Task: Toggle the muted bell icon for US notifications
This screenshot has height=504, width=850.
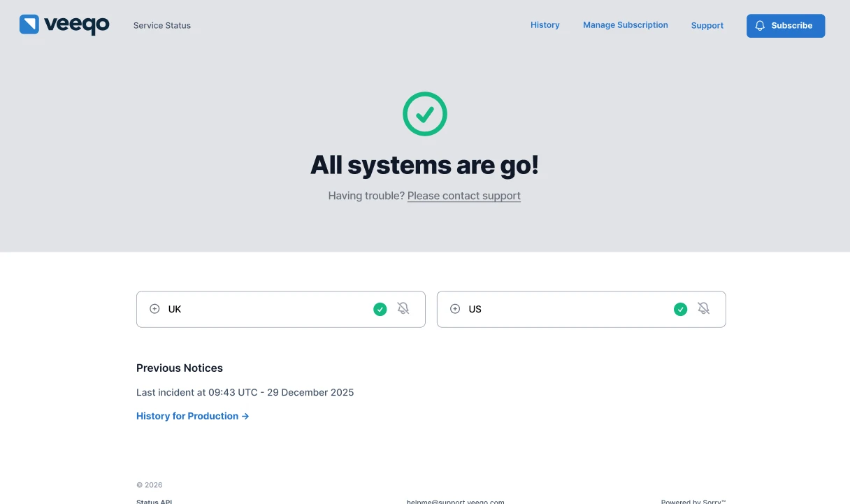Action: coord(703,308)
